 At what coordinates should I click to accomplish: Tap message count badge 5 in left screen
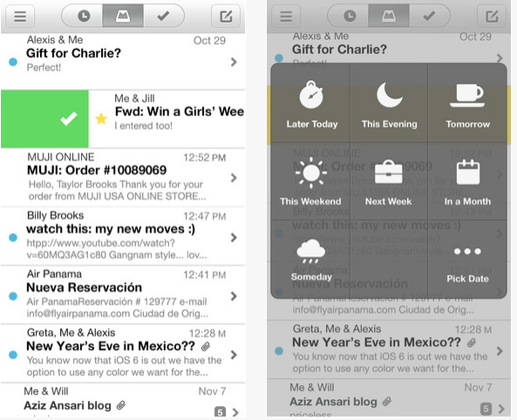(220, 412)
